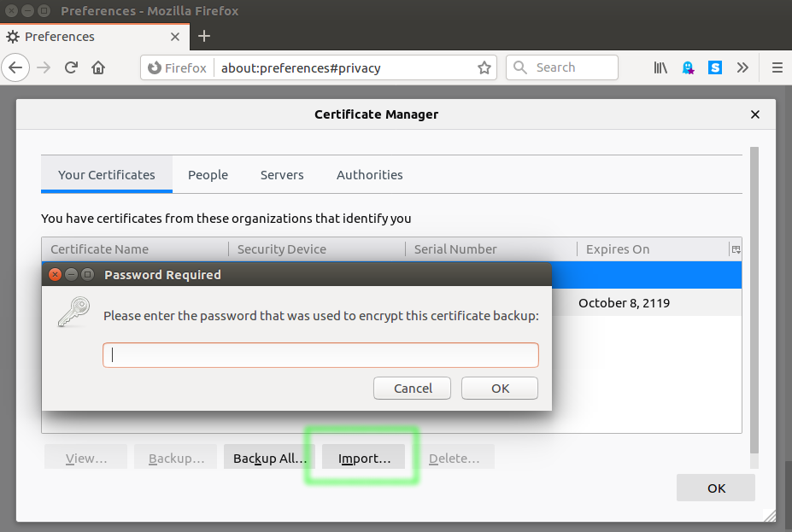
Task: Open the Firefox Library toolbar icon
Action: pos(660,67)
